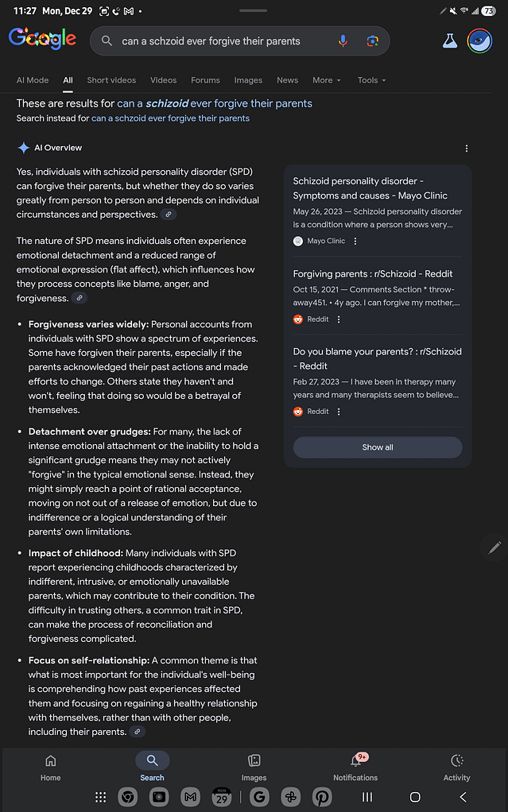
Task: Open Search Labs with the flask icon
Action: (450, 41)
